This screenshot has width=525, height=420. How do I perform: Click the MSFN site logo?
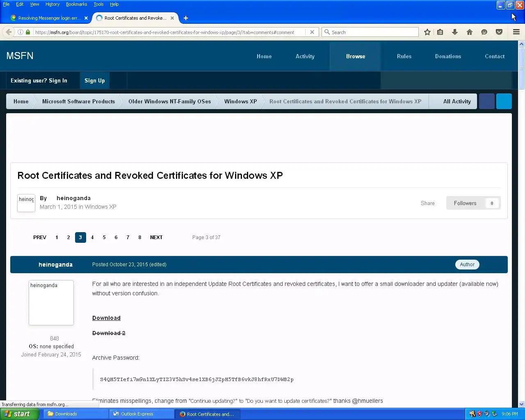[20, 56]
